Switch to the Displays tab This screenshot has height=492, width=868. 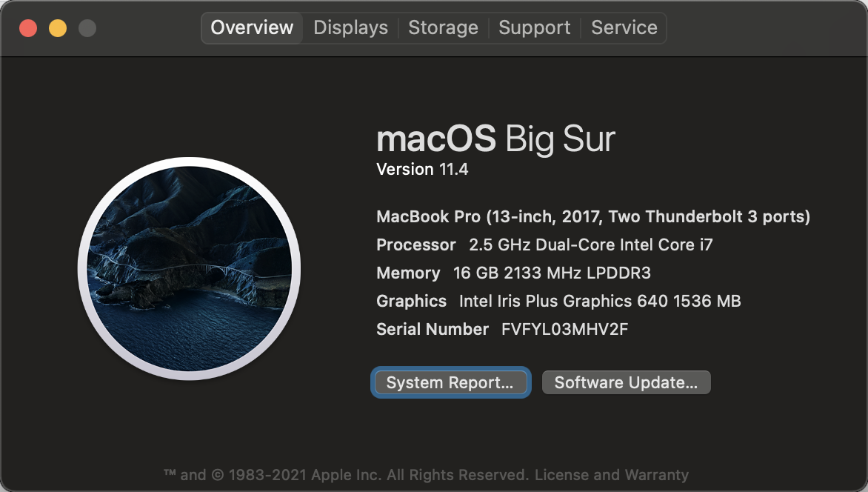(x=350, y=27)
